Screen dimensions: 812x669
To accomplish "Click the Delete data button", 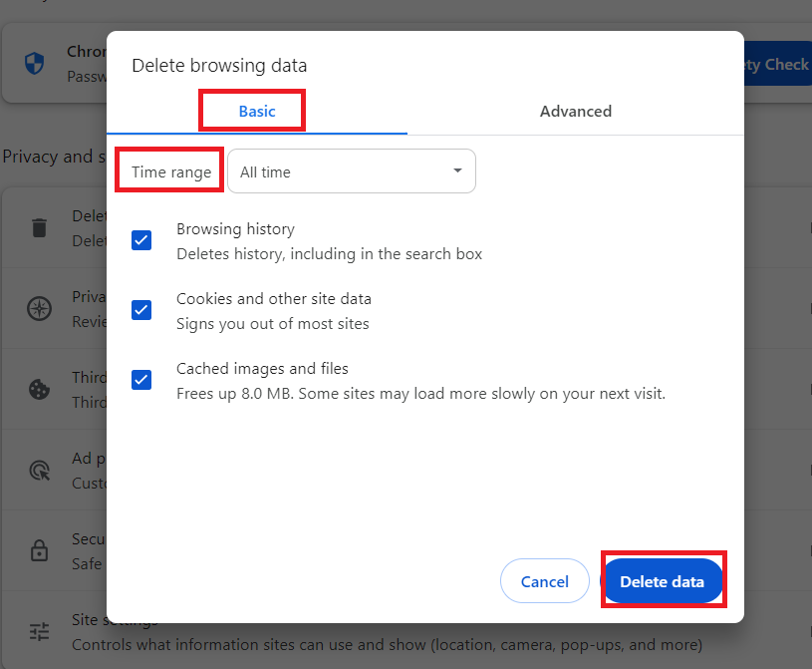I will click(x=663, y=581).
